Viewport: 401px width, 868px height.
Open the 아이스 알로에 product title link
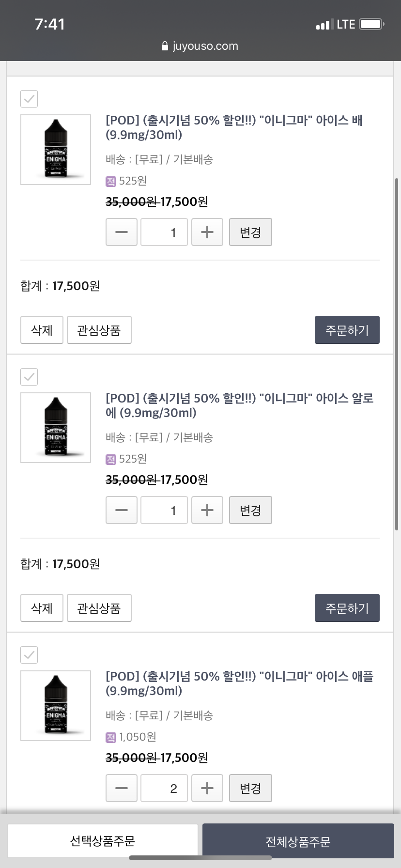(239, 405)
